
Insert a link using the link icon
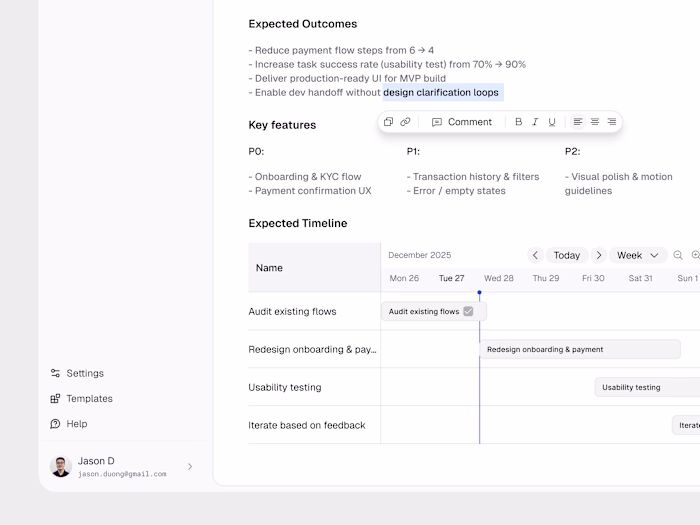(405, 122)
